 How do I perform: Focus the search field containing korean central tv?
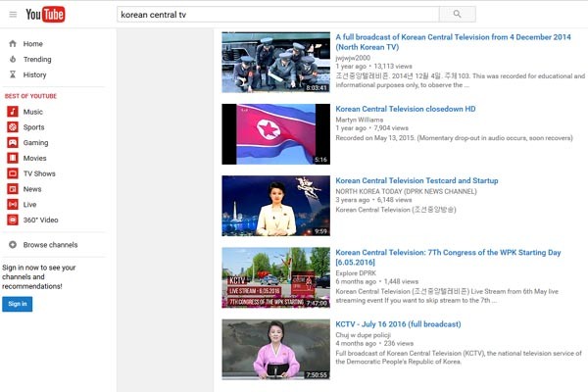[278, 15]
